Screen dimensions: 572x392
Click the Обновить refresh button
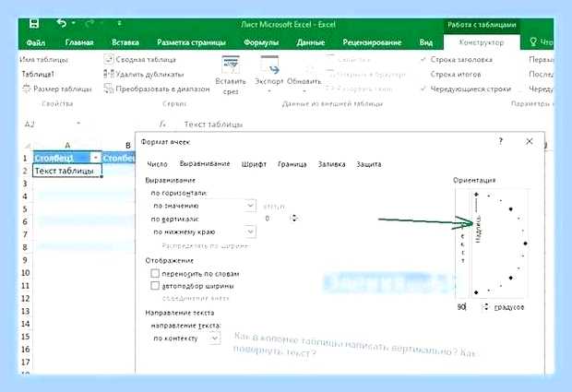304,81
